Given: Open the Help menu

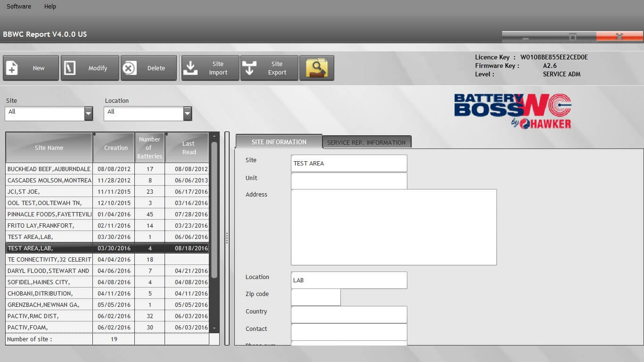Looking at the screenshot, I should pos(50,6).
